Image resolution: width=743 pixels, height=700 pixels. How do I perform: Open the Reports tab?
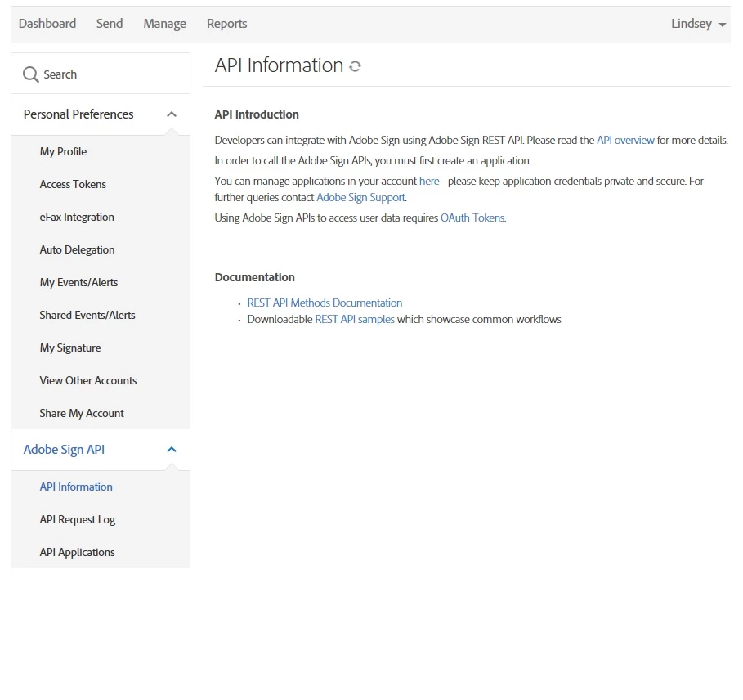point(227,24)
